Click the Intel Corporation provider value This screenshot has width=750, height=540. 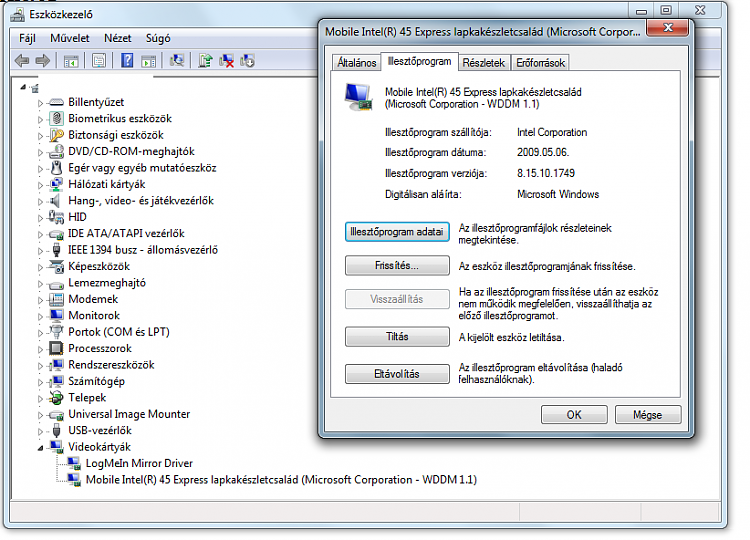[552, 132]
